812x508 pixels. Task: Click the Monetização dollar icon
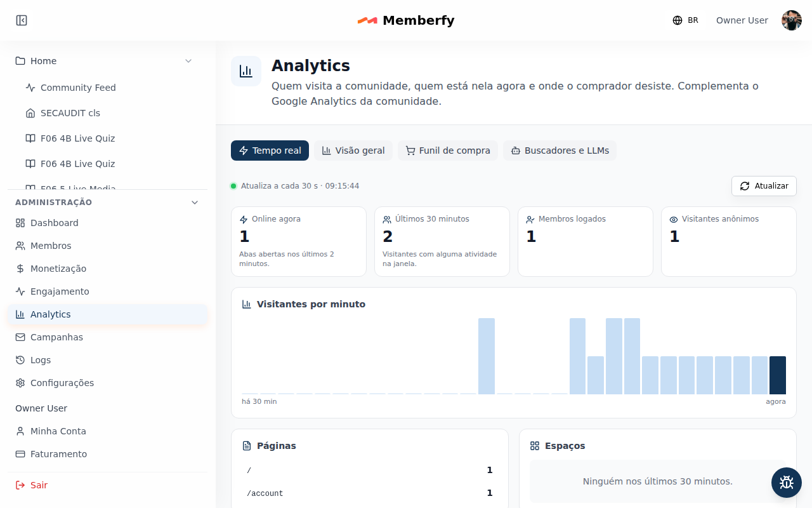click(20, 269)
